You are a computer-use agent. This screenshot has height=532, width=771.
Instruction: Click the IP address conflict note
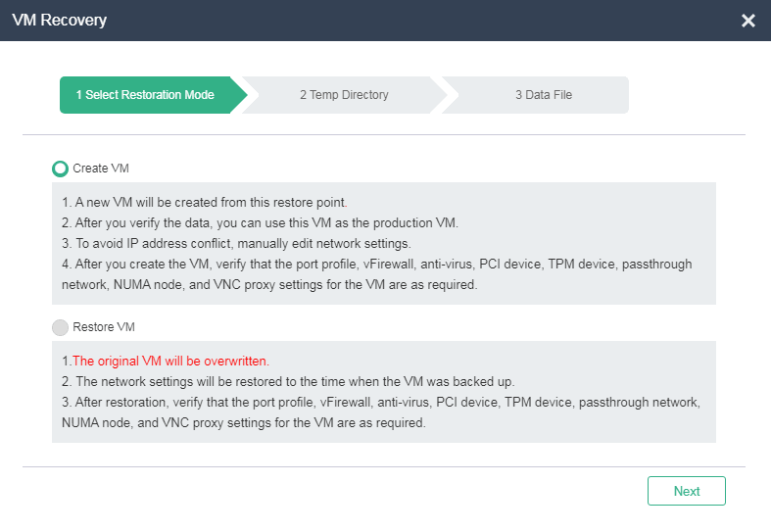236,243
